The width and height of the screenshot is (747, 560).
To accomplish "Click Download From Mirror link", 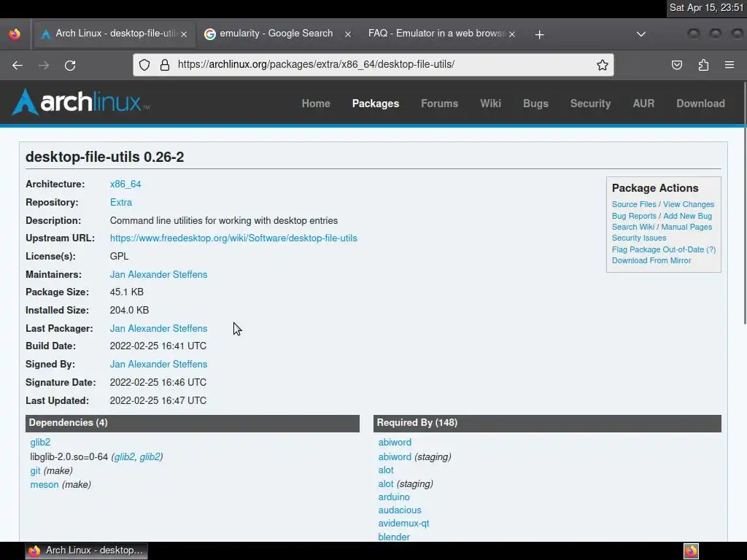I will (x=651, y=260).
